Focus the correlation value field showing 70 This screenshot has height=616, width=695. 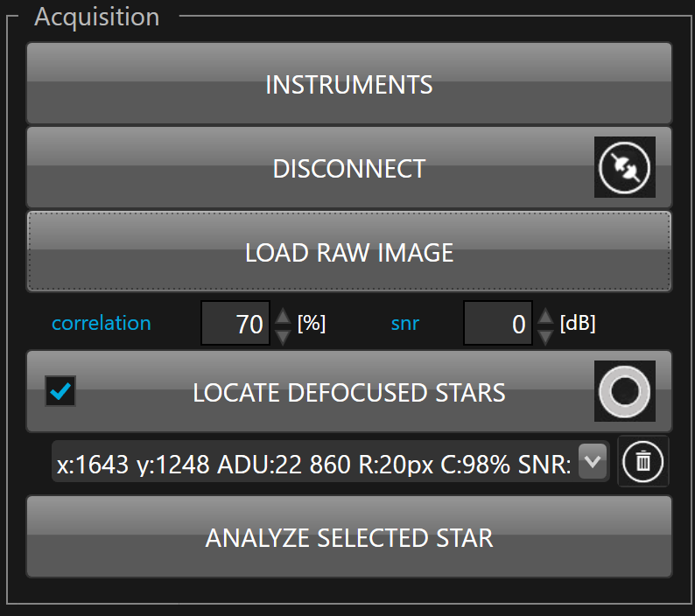pyautogui.click(x=236, y=325)
